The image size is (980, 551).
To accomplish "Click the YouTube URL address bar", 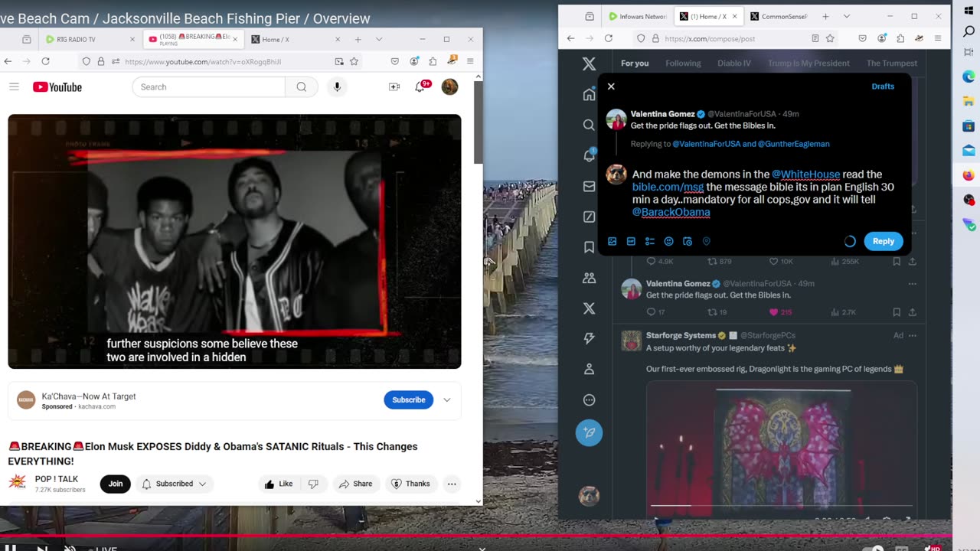I will [x=222, y=61].
